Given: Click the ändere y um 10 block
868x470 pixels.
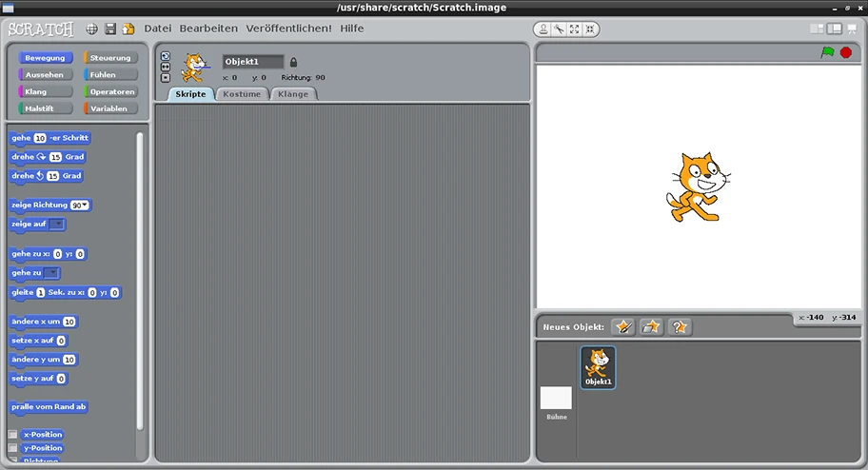Looking at the screenshot, I should 44,360.
